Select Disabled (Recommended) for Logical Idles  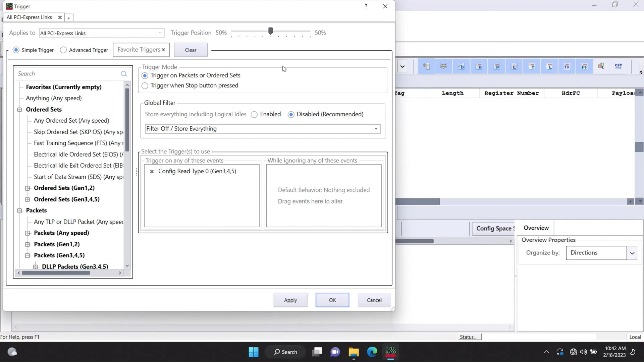[291, 115]
